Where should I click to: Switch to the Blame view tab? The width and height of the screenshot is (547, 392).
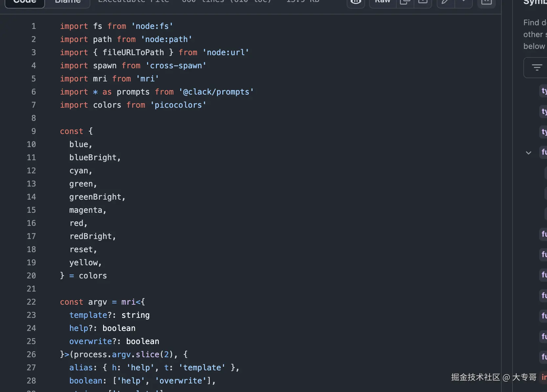click(x=68, y=2)
